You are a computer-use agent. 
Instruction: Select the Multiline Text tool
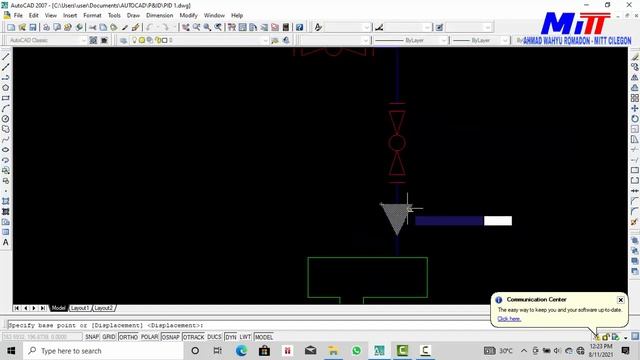(x=6, y=242)
